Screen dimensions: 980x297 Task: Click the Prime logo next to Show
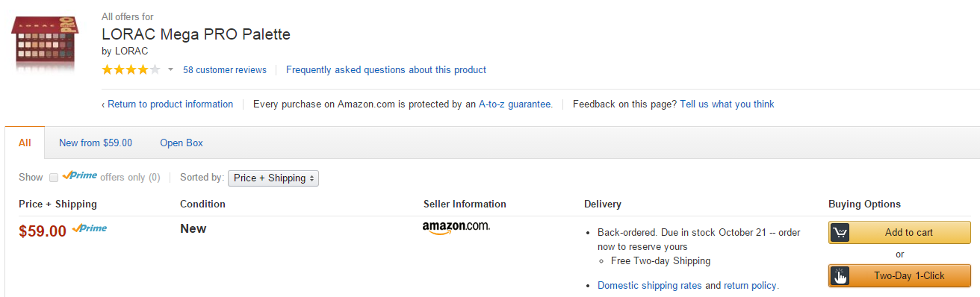(80, 176)
